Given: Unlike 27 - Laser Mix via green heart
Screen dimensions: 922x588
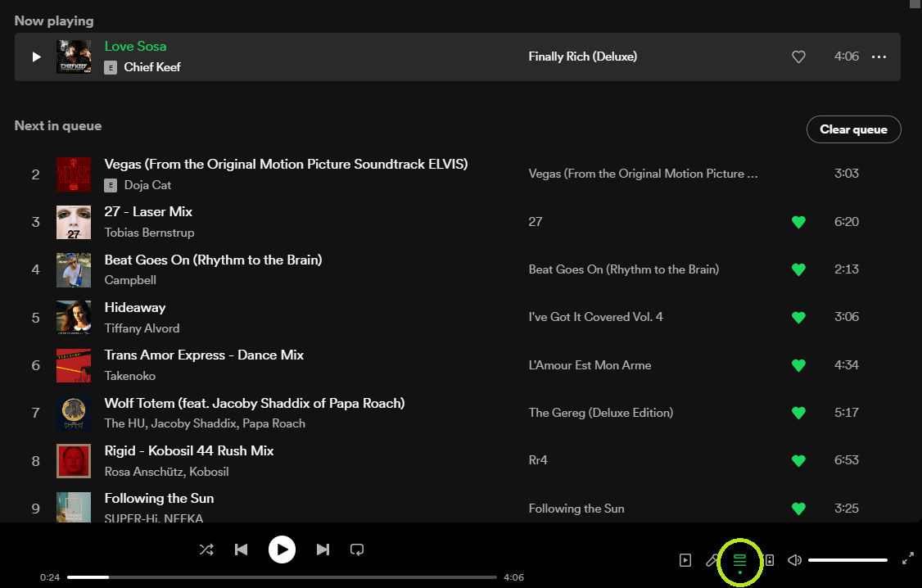Looking at the screenshot, I should [798, 222].
